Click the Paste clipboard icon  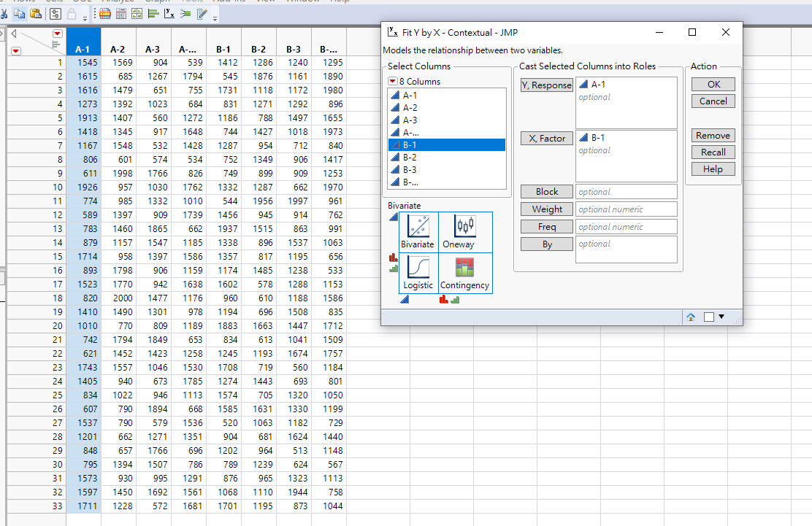35,14
